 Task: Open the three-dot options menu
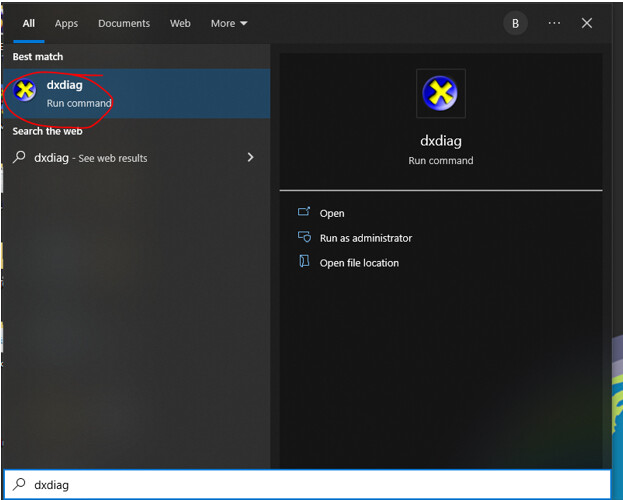pos(554,23)
